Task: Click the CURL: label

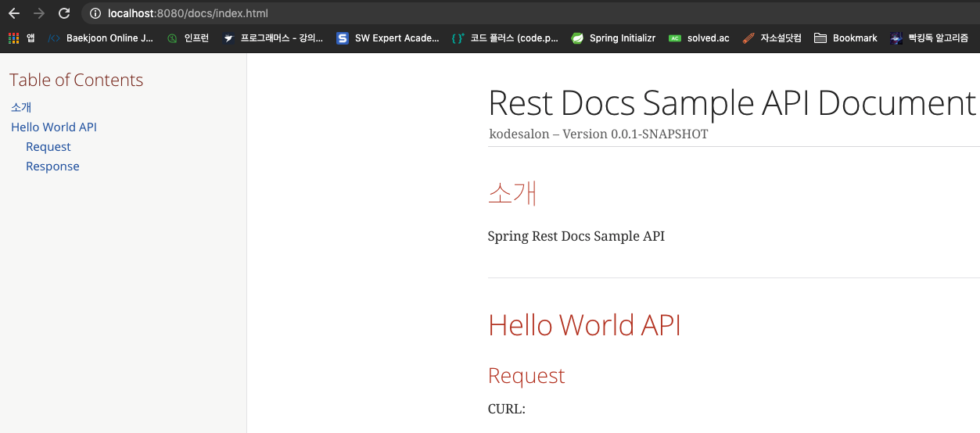Action: [x=506, y=409]
